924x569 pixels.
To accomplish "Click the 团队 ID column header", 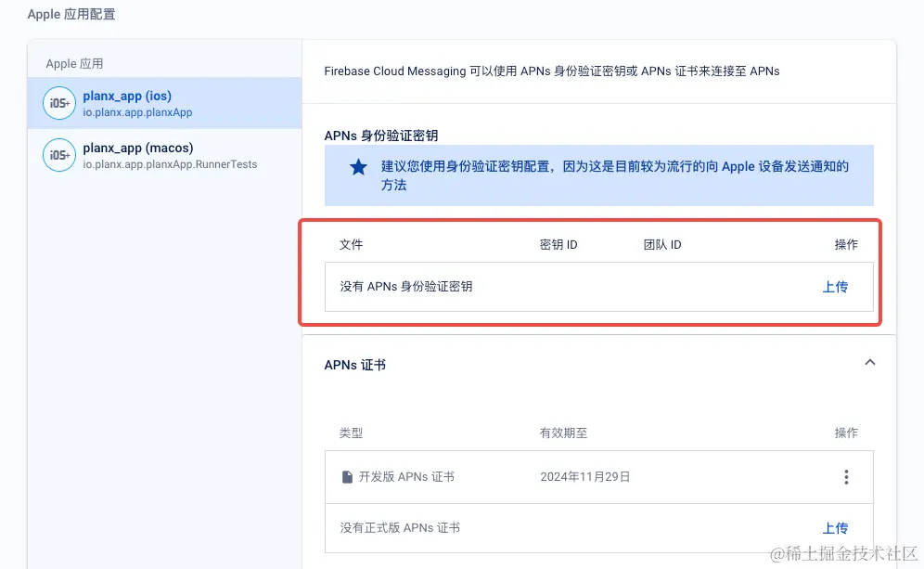I will [x=662, y=245].
